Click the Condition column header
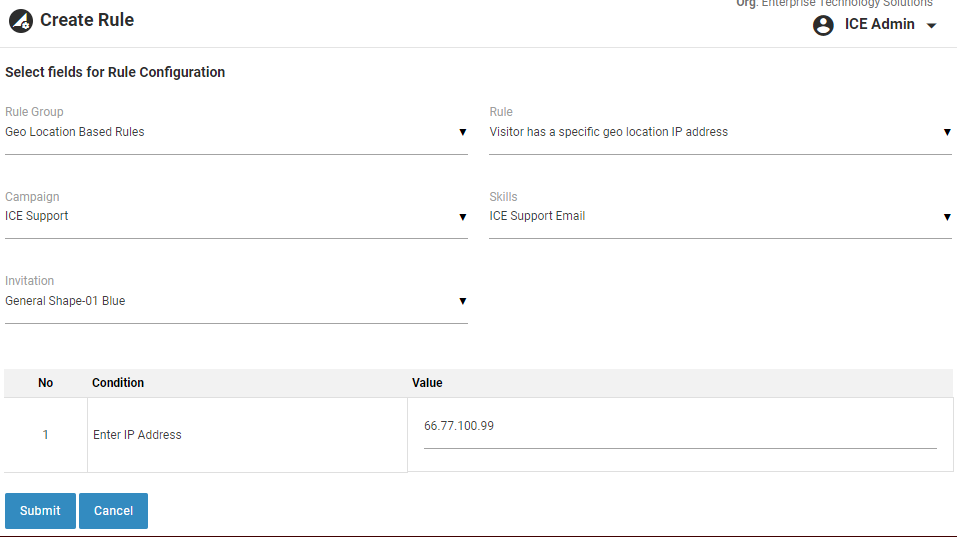Screen dimensions: 957x537 click(x=118, y=383)
